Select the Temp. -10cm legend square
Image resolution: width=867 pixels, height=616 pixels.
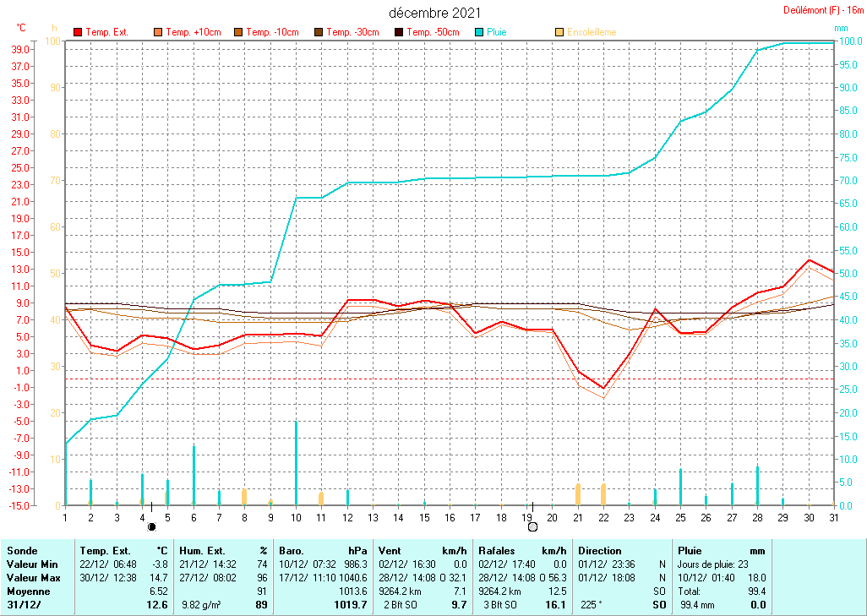(x=239, y=32)
